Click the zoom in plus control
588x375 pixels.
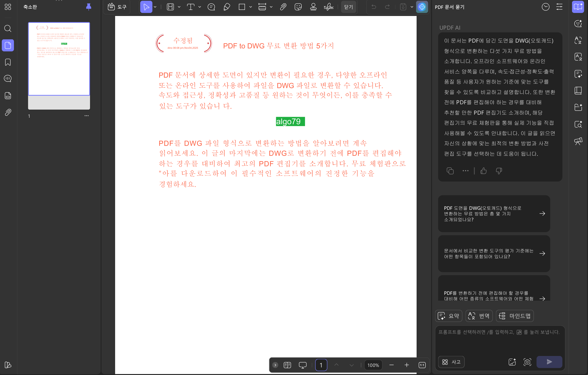point(407,365)
